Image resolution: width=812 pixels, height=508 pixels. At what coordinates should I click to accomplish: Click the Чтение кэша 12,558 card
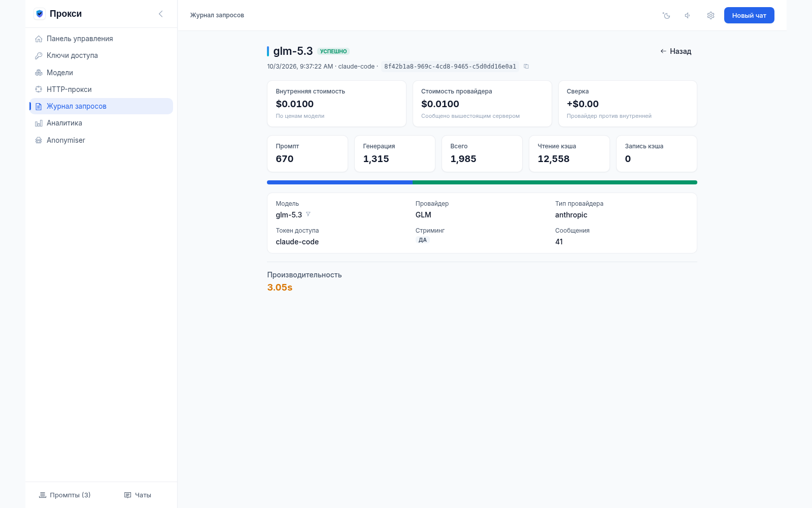tap(569, 153)
